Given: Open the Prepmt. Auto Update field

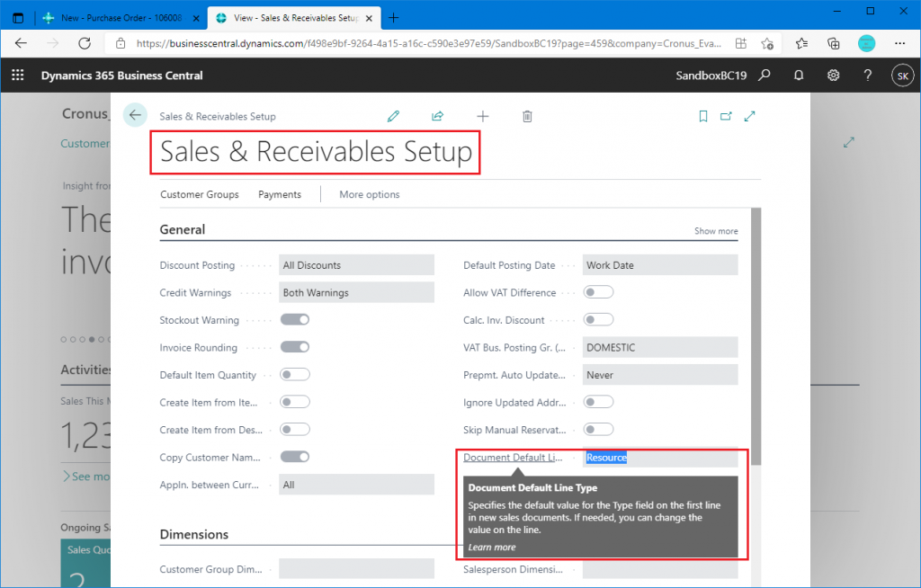Looking at the screenshot, I should point(660,375).
